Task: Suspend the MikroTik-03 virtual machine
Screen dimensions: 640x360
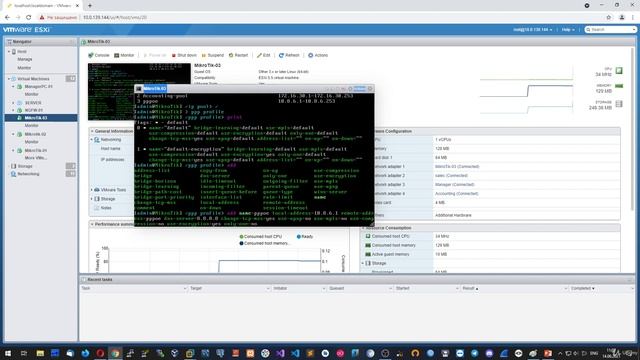Action: (213, 55)
